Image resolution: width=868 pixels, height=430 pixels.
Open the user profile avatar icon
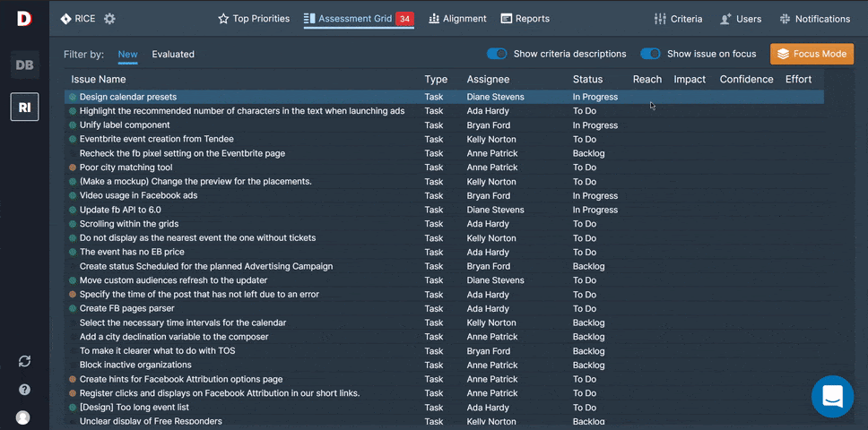pos(23,417)
